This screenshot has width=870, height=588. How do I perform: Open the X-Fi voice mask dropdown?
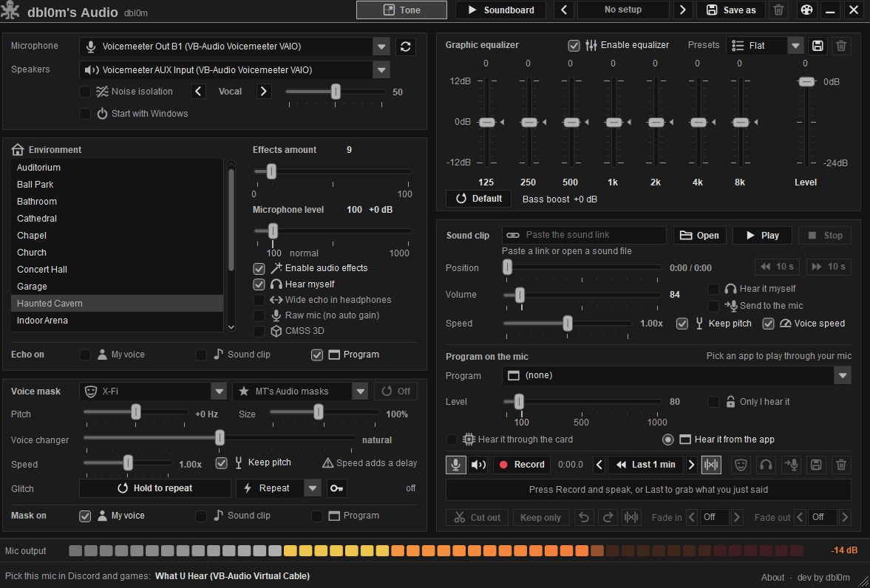pos(220,391)
